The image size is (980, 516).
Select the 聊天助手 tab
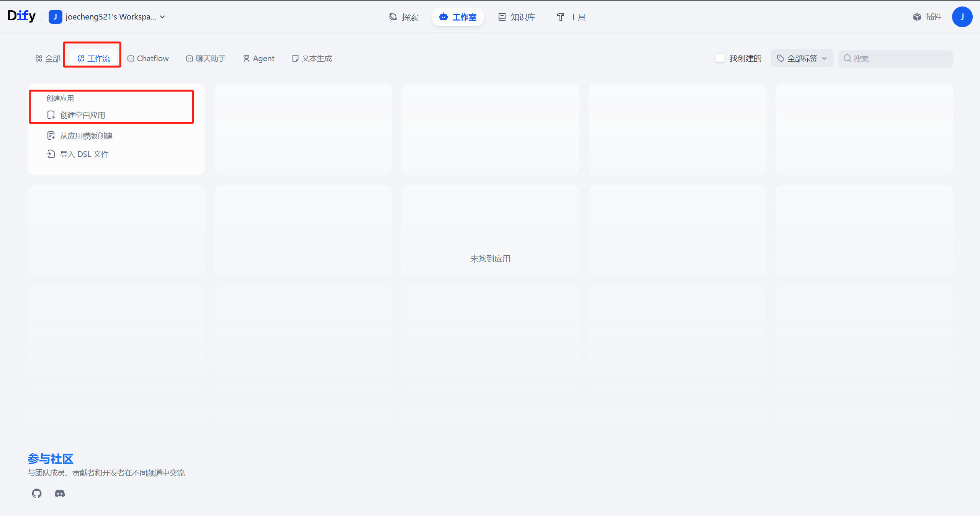tap(206, 59)
